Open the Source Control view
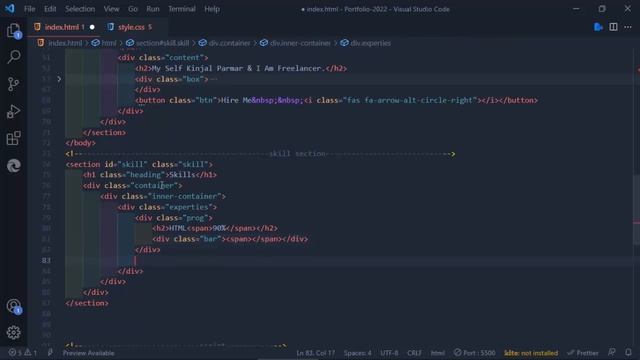Viewport: 640px width, 360px height. pos(13,84)
